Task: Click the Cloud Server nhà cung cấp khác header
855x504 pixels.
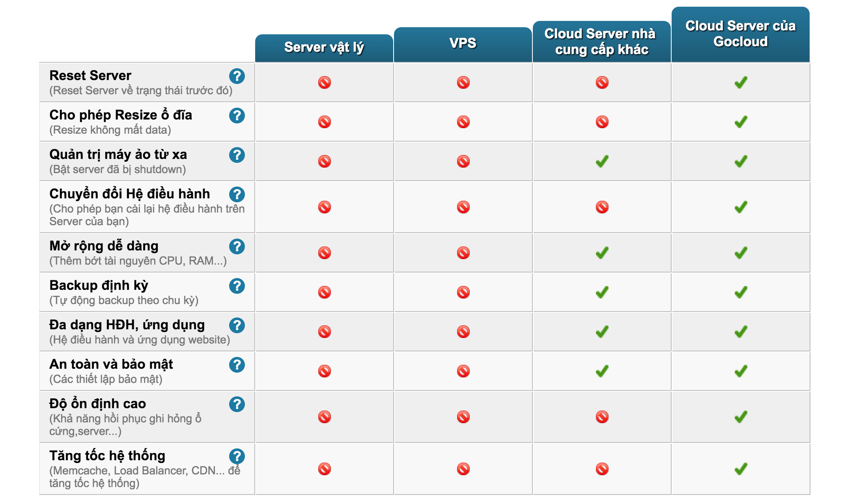Action: tap(602, 42)
